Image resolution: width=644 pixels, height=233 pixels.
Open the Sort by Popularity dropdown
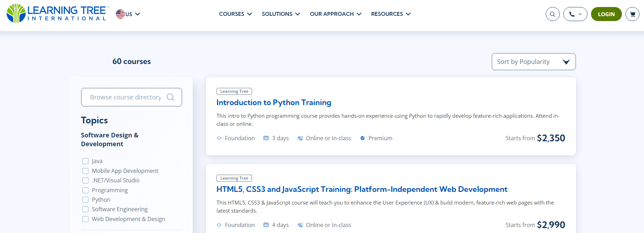(x=533, y=62)
